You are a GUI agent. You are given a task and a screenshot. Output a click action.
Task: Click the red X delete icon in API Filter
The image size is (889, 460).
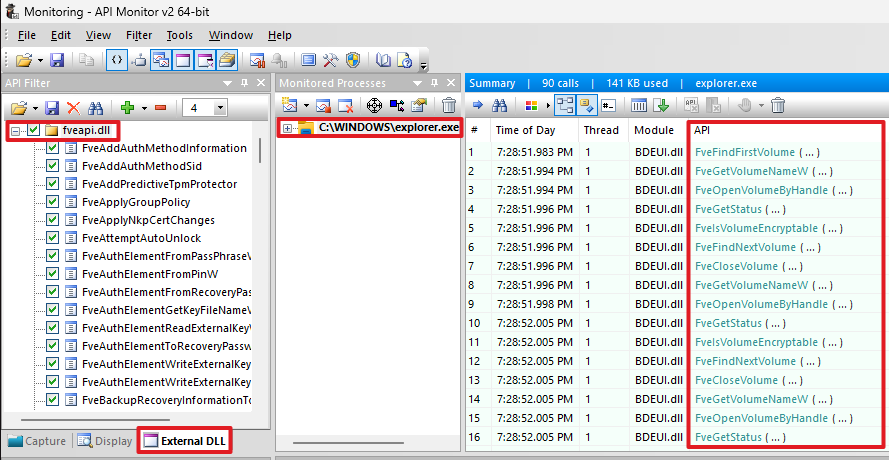tap(73, 107)
